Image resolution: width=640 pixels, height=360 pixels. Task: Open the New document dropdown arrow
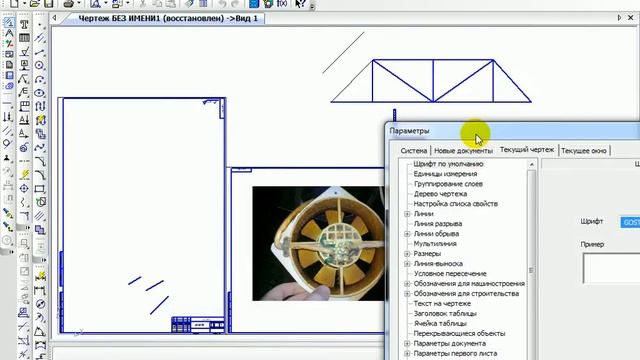24,3
